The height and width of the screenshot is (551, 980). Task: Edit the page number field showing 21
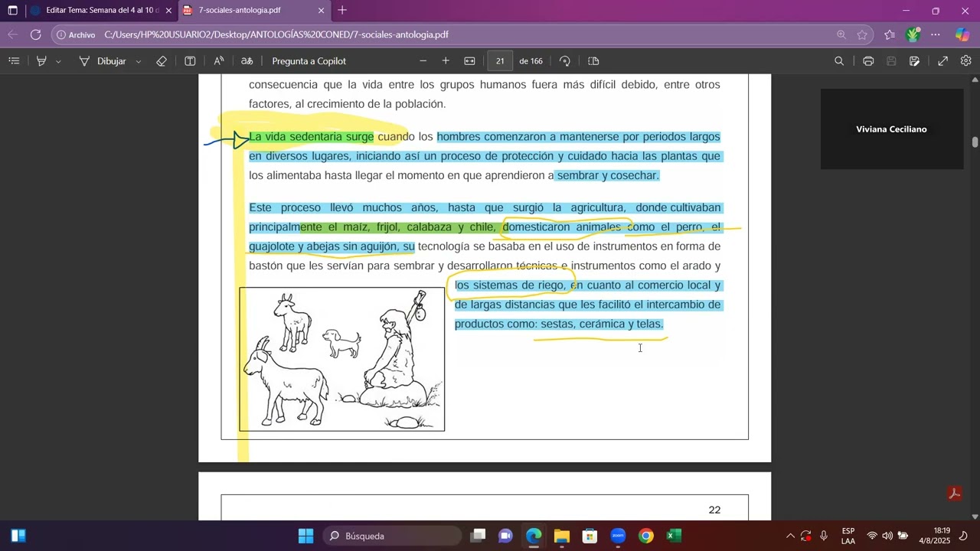click(500, 61)
